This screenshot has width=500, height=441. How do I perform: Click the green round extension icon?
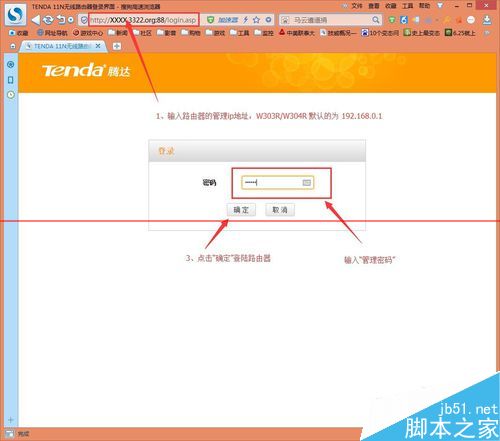pyautogui.click(x=392, y=20)
